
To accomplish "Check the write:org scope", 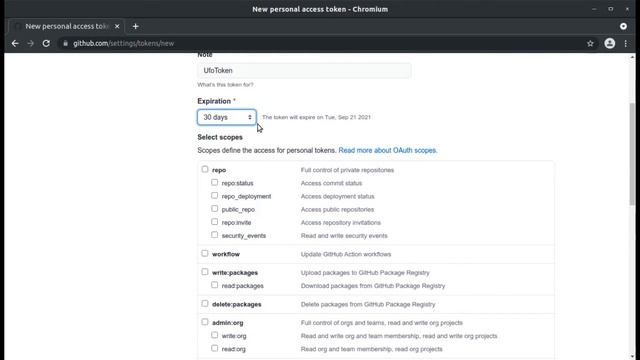I will 215,335.
